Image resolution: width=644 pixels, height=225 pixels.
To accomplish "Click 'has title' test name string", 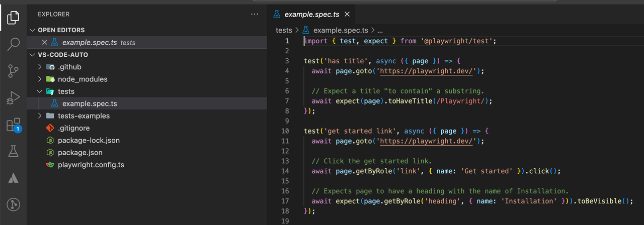I will 342,61.
